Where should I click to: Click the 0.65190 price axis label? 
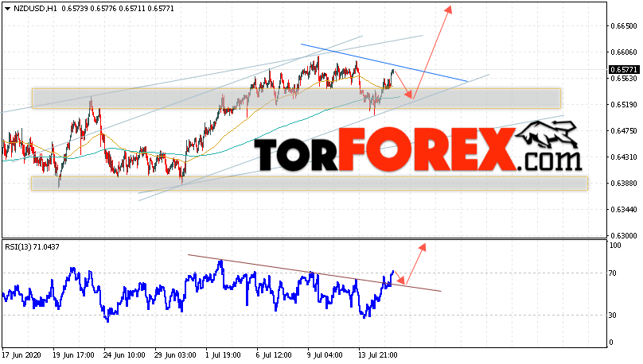tap(624, 104)
